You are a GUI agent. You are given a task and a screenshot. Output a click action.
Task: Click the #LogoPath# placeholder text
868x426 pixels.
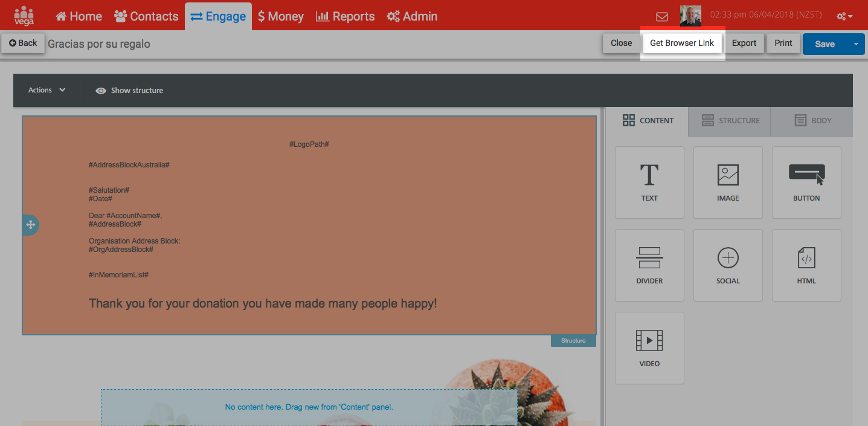coord(309,144)
